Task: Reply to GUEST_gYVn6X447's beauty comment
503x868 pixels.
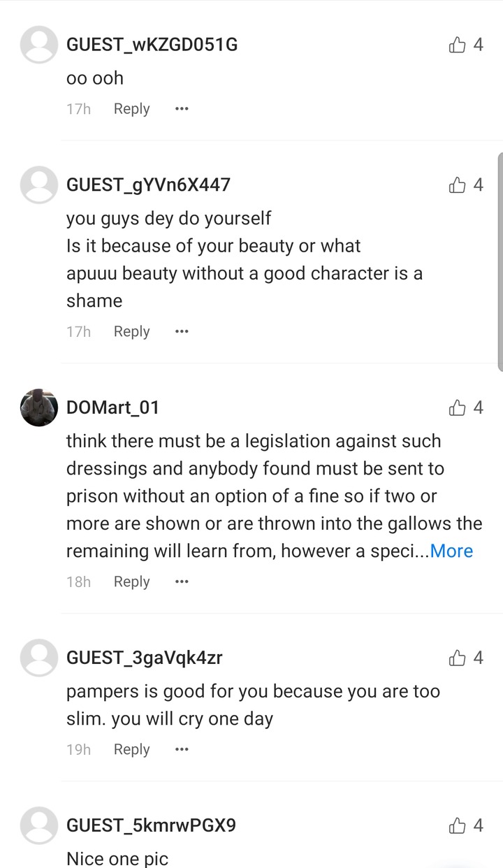Action: click(x=131, y=332)
